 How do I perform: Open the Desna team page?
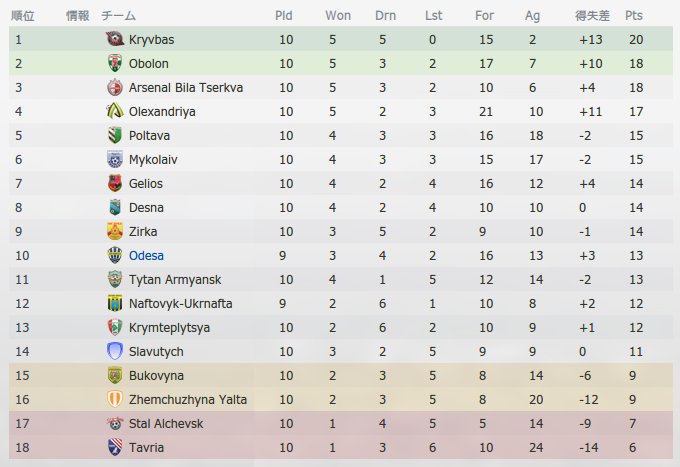[x=146, y=207]
